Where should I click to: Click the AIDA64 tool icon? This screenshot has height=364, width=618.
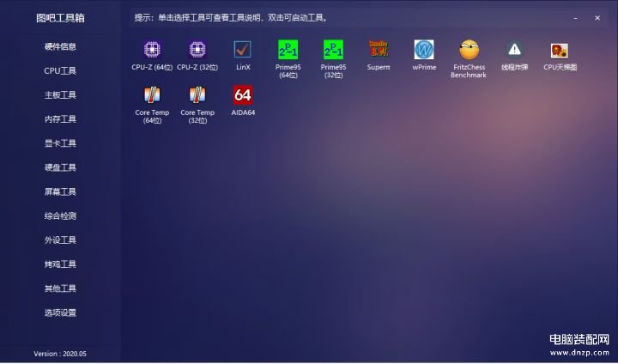click(x=243, y=95)
